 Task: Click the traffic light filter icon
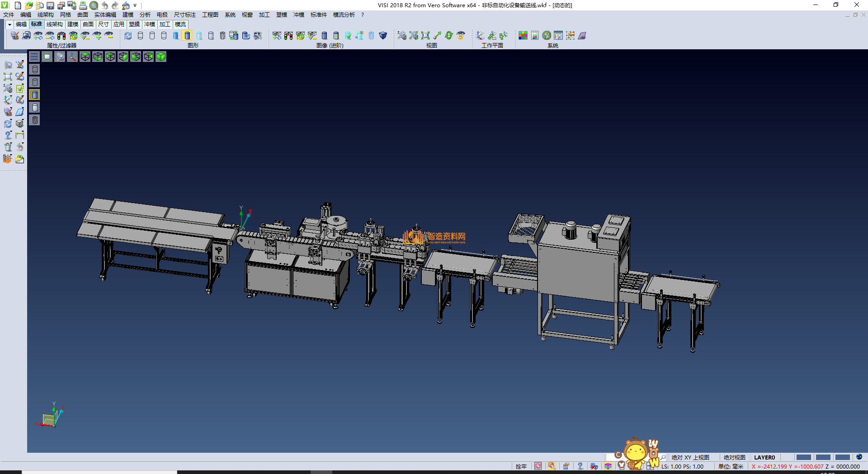[61, 36]
